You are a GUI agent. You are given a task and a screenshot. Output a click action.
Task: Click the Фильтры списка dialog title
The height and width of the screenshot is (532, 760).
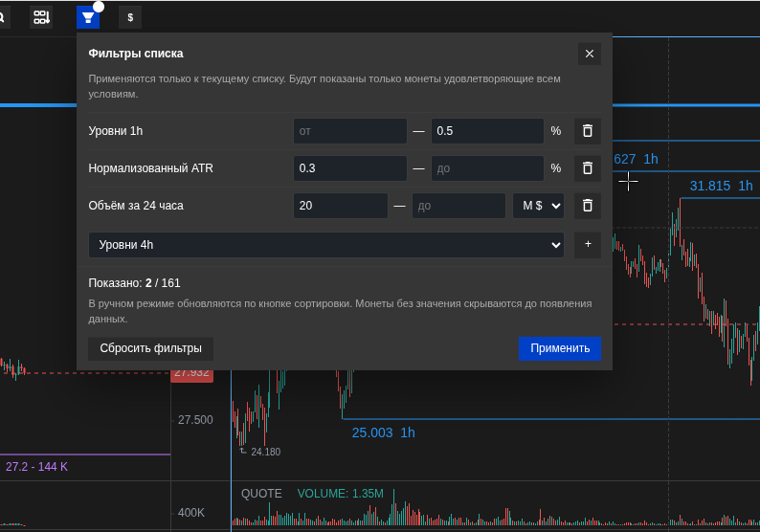tap(136, 54)
